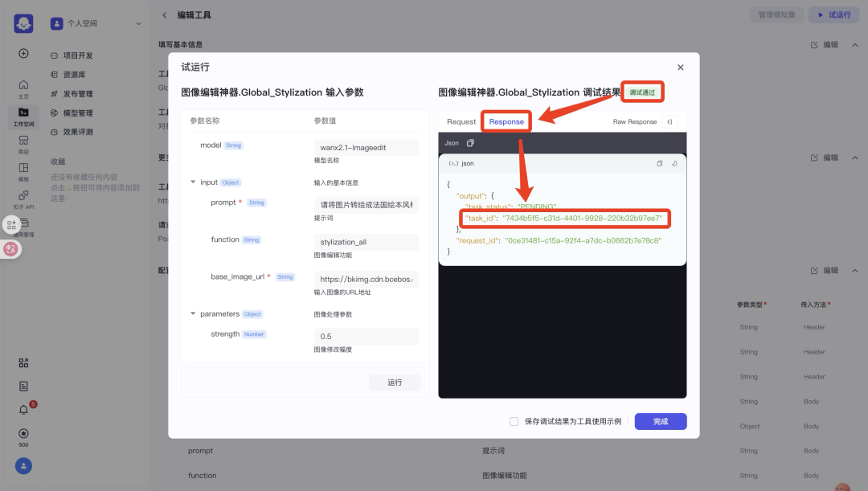
Task: Open the user avatar at the sidebar bottom
Action: (23, 466)
